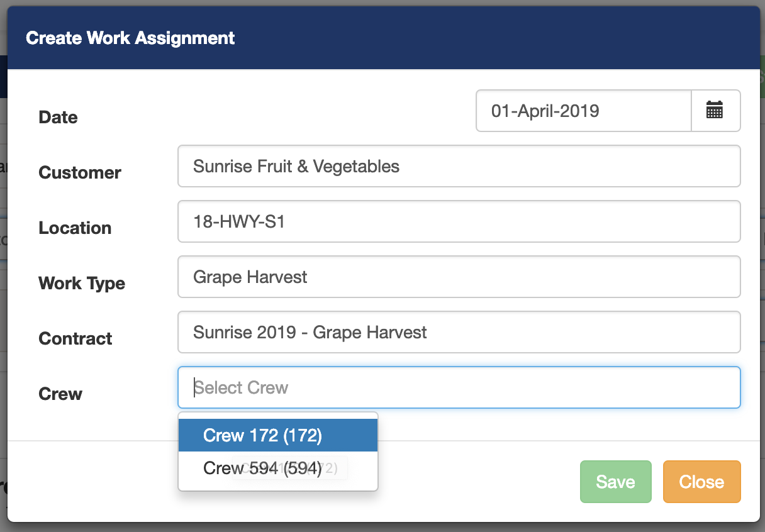765x532 pixels.
Task: Open the Work Type field showing Grape Harvest
Action: pos(459,277)
